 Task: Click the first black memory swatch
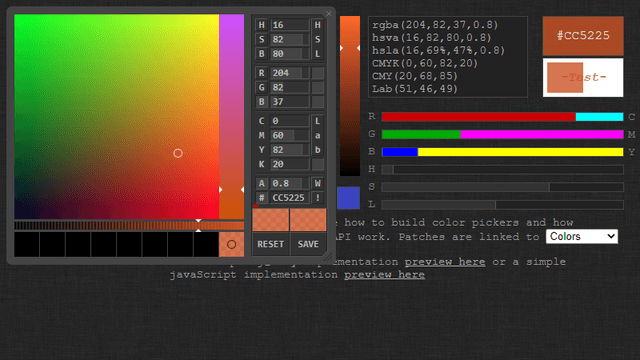coord(27,244)
